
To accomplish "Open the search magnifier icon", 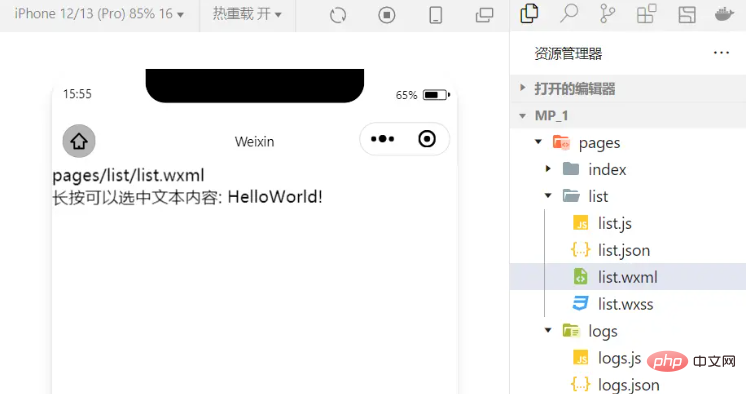I will [569, 14].
